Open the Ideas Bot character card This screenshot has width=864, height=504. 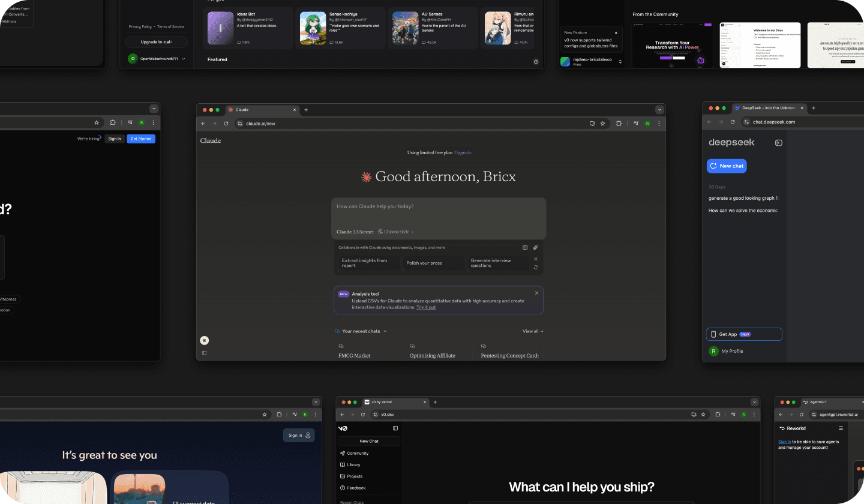248,28
